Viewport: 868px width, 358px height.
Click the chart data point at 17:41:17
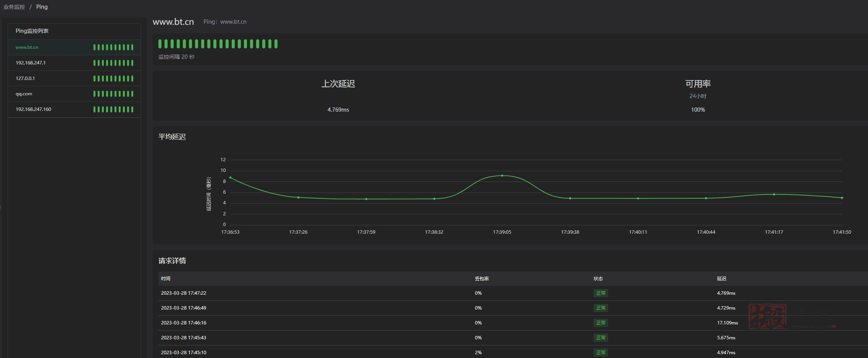click(774, 194)
